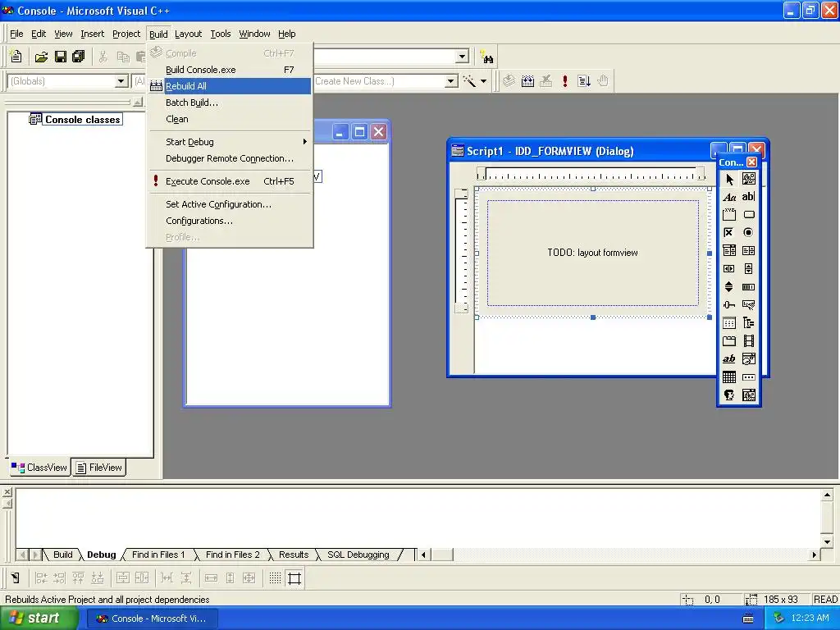Open the Layout menu
This screenshot has width=840, height=630.
coord(188,34)
